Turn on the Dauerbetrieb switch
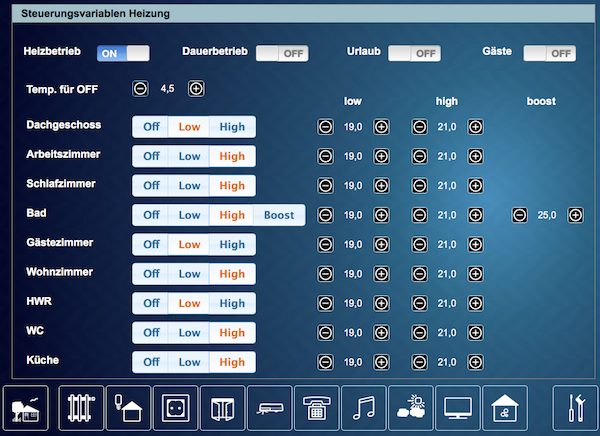The height and width of the screenshot is (436, 600). 282,53
